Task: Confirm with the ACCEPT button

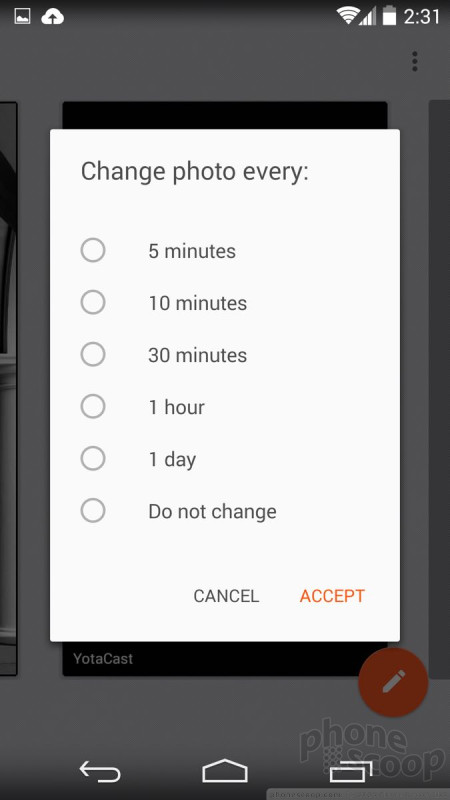Action: [x=332, y=596]
